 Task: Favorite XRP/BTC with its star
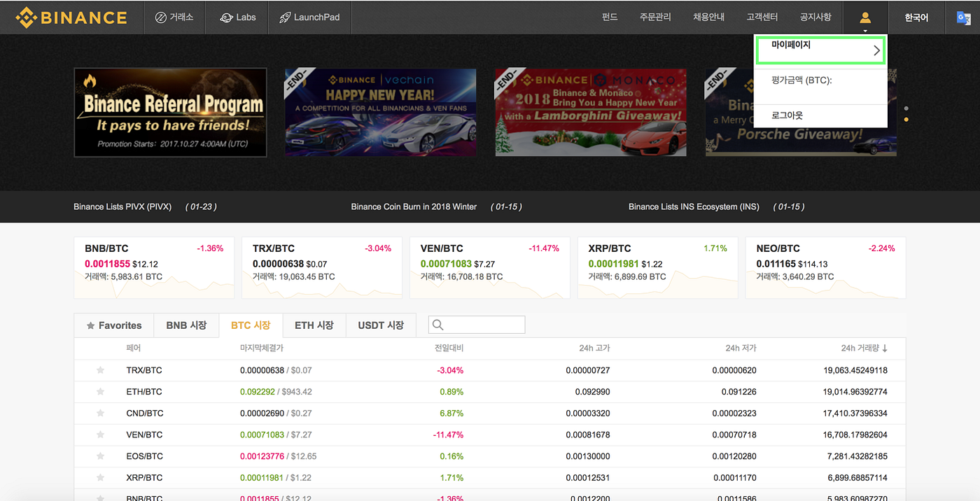tap(100, 477)
